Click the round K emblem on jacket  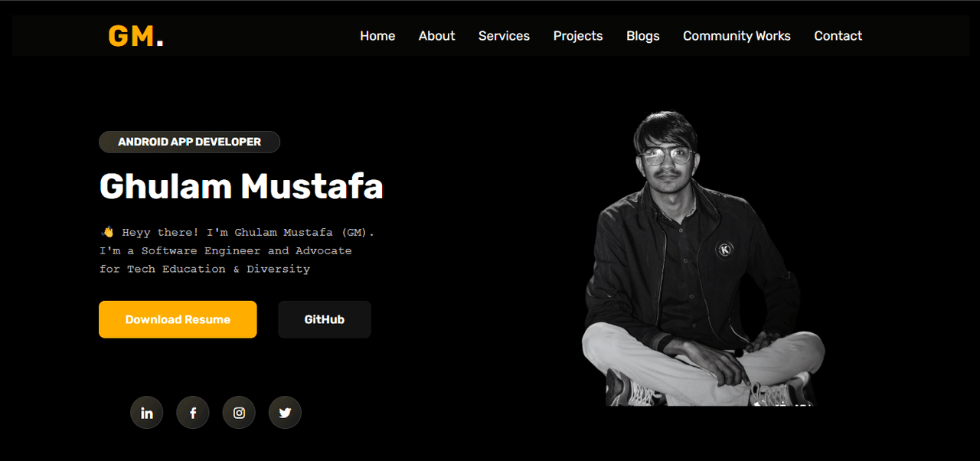pyautogui.click(x=724, y=250)
